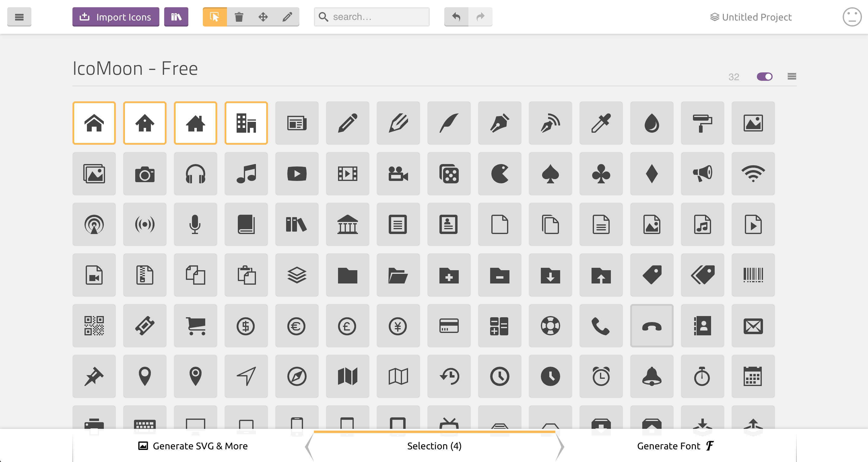Open the icon library button
This screenshot has width=868, height=462.
coord(176,17)
